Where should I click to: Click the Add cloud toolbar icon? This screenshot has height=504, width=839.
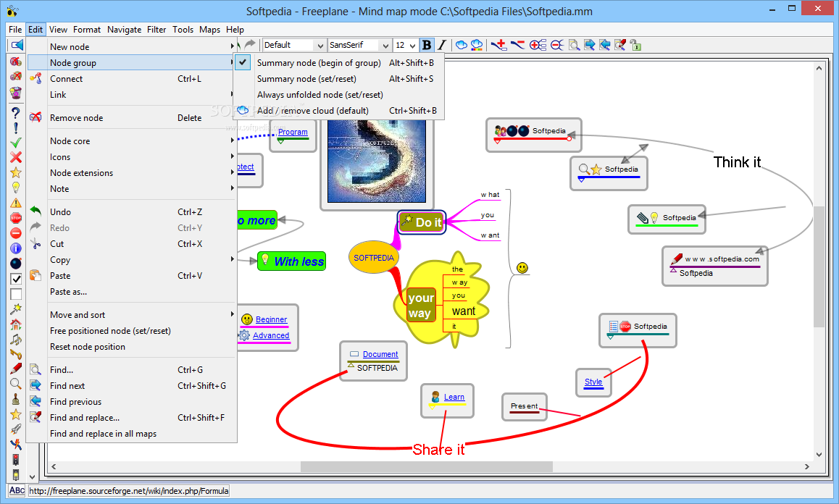pyautogui.click(x=462, y=45)
